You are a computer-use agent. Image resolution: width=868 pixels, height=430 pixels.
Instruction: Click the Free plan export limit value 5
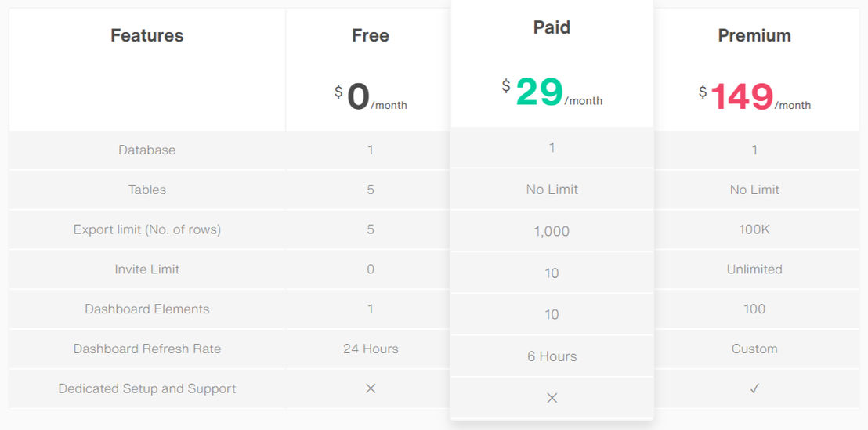(x=371, y=229)
